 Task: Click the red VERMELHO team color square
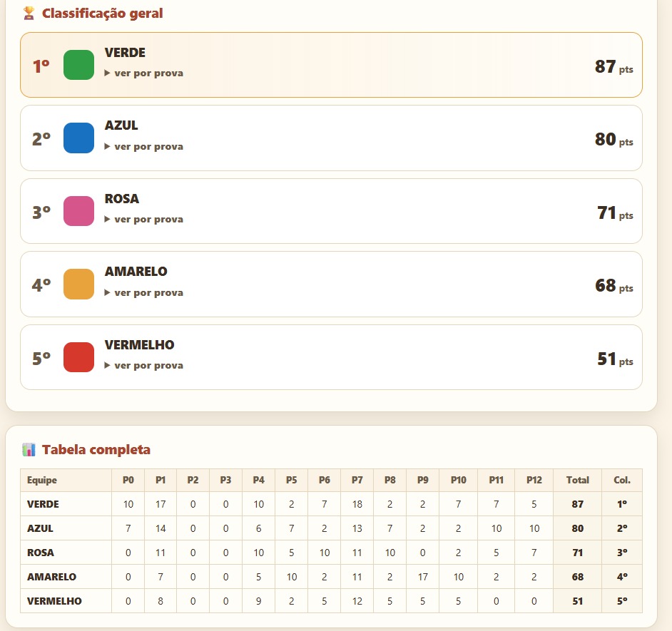tap(79, 357)
